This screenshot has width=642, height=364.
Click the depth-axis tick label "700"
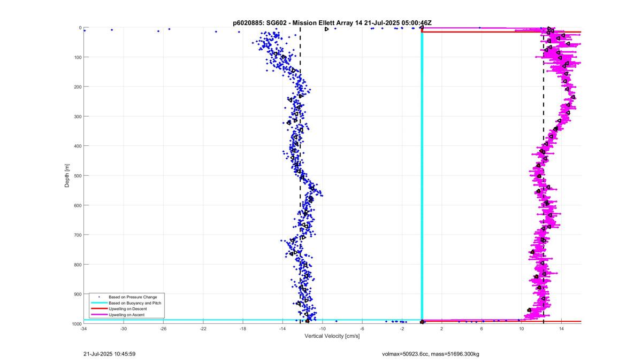[78, 235]
